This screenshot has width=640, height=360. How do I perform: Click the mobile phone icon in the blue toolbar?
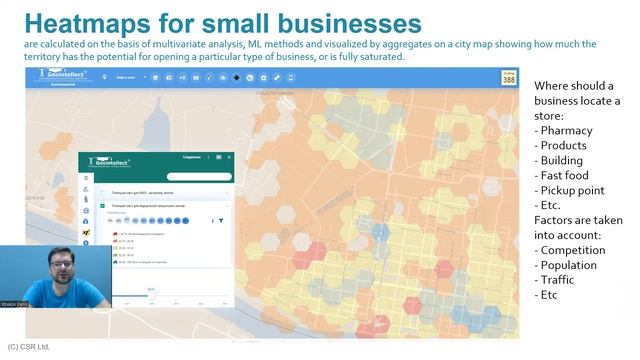tap(291, 78)
